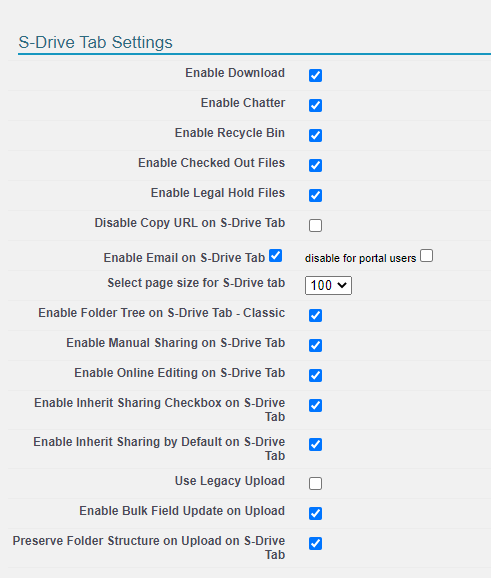Check Disable Copy URL on S-Drive Tab
The height and width of the screenshot is (578, 491).
tap(315, 225)
